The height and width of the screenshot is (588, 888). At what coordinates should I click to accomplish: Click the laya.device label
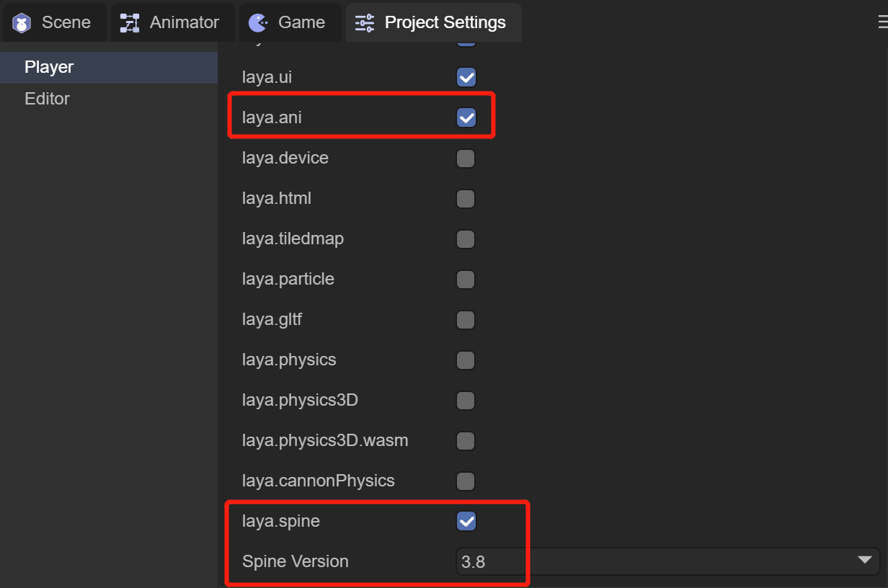click(x=285, y=158)
